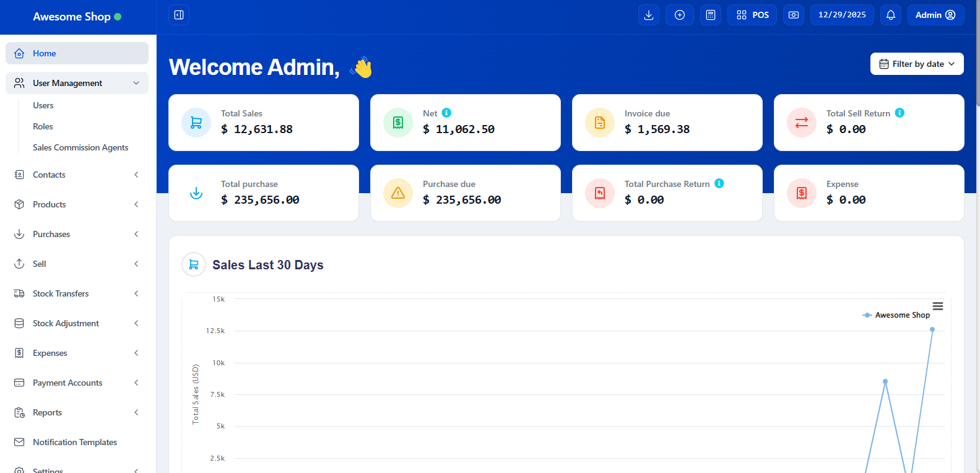The width and height of the screenshot is (980, 473).
Task: Open Users under User Management
Action: click(43, 105)
